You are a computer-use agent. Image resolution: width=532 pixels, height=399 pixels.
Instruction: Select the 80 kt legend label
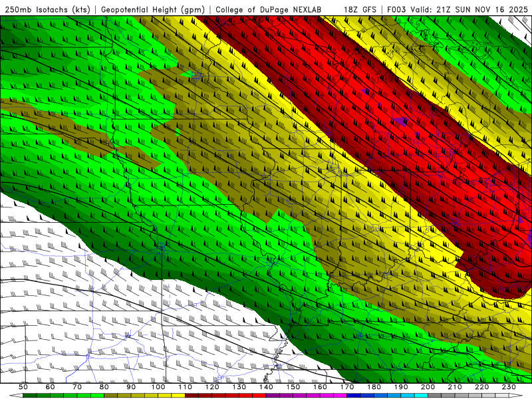click(x=104, y=387)
